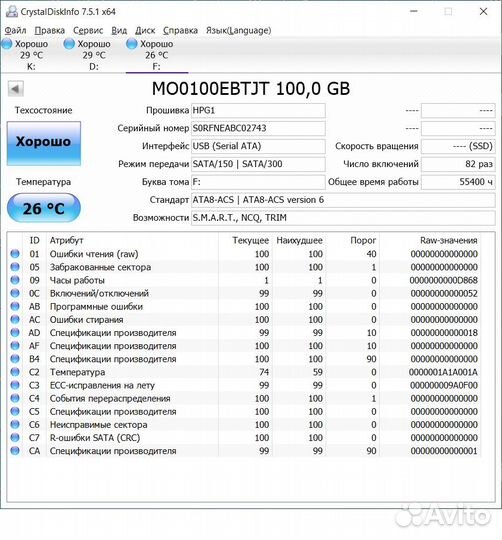Select the Забракованные сектора attribute row
Screen dimensions: 502x540
244,267
